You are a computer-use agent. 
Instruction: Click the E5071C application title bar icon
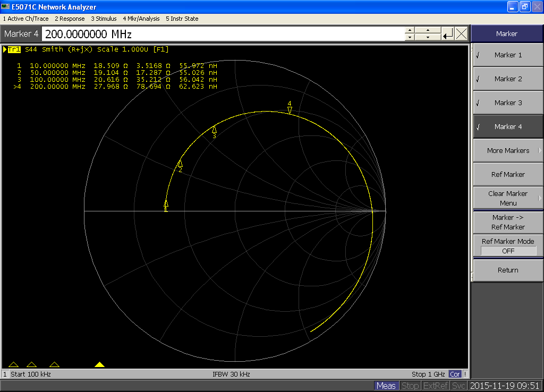[5, 6]
